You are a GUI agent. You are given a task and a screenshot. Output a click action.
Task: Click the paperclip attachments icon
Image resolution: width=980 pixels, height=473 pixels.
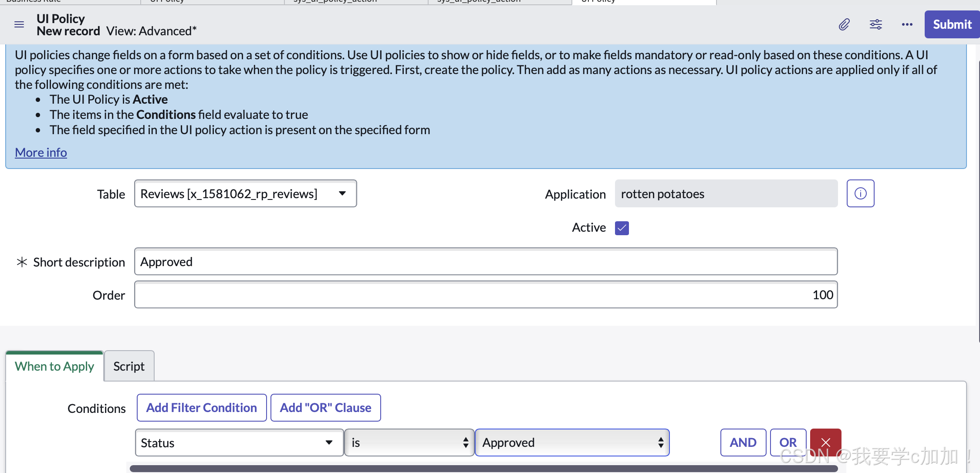(x=844, y=24)
